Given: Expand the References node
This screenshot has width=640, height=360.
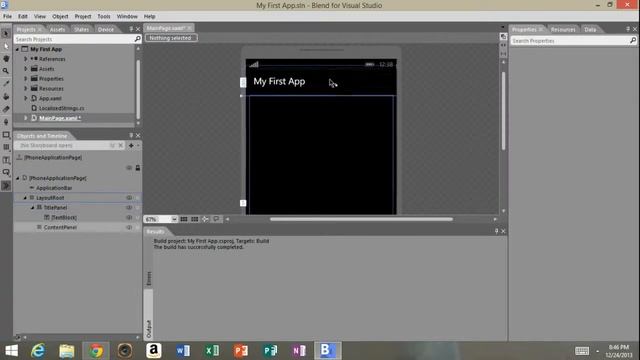Looking at the screenshot, I should 26,59.
